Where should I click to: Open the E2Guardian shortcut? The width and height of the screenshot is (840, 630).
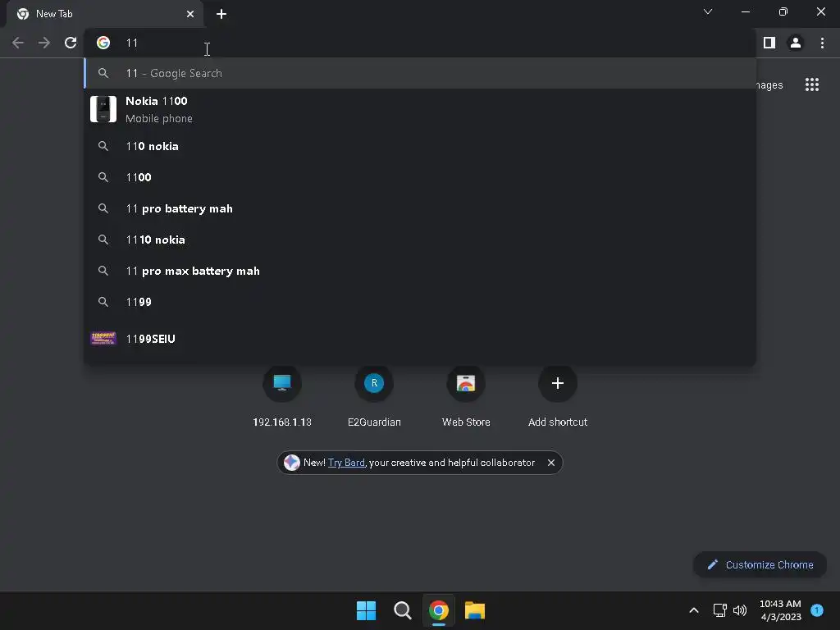(x=374, y=397)
